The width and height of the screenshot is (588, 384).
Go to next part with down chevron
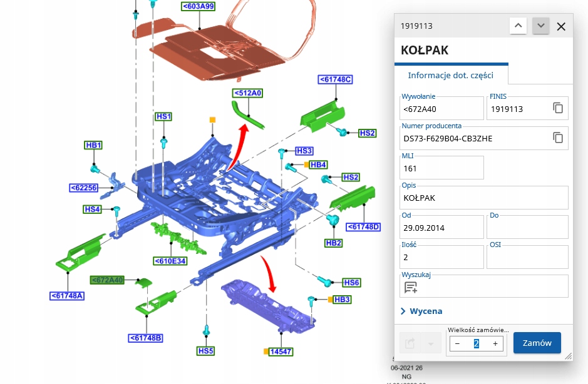point(541,26)
